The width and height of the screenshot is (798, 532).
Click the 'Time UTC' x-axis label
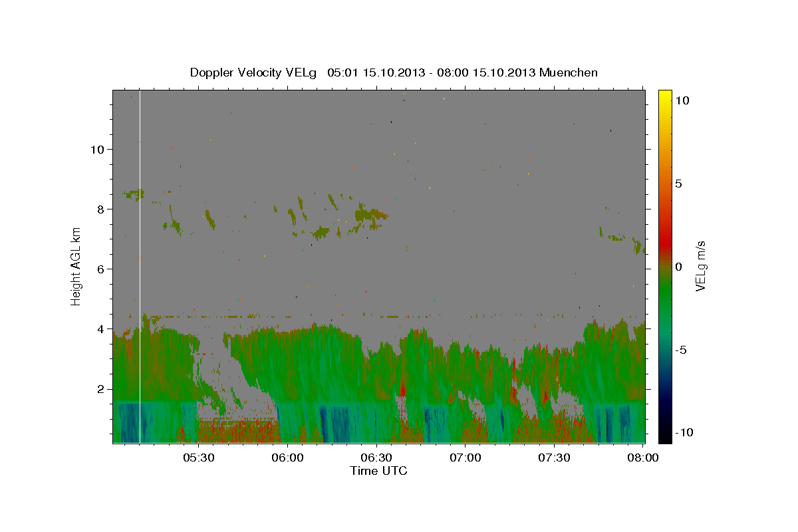(x=378, y=471)
